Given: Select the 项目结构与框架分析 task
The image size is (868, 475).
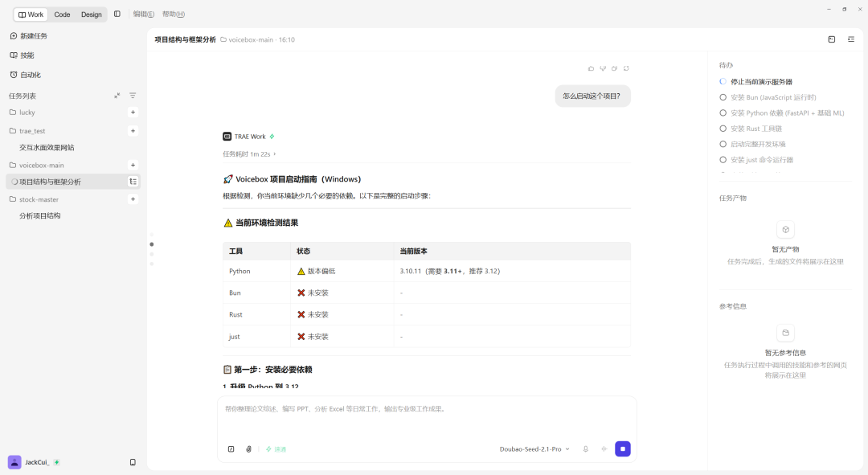Looking at the screenshot, I should 73,182.
